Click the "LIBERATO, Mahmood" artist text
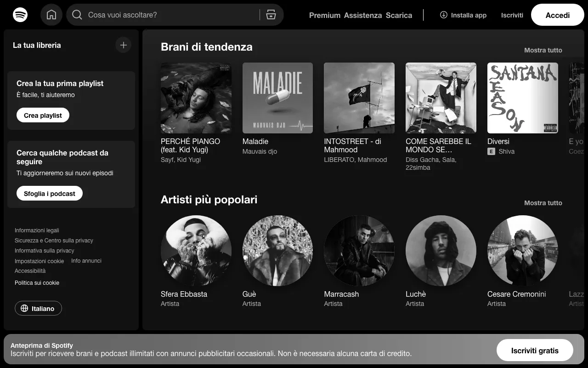 coord(356,160)
